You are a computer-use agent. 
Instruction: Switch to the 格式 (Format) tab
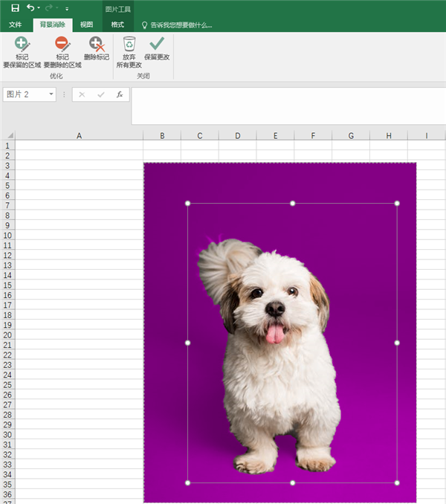point(117,25)
